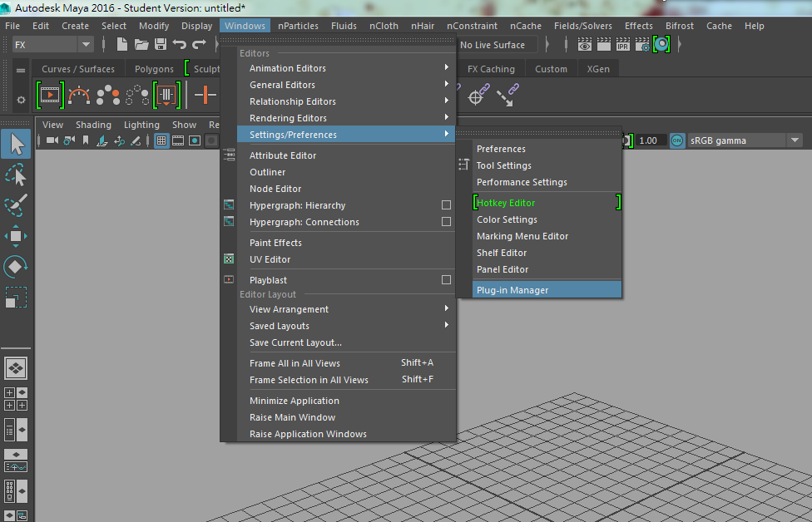Select the Lasso selection tool
Screen dimensions: 812x522
16,175
